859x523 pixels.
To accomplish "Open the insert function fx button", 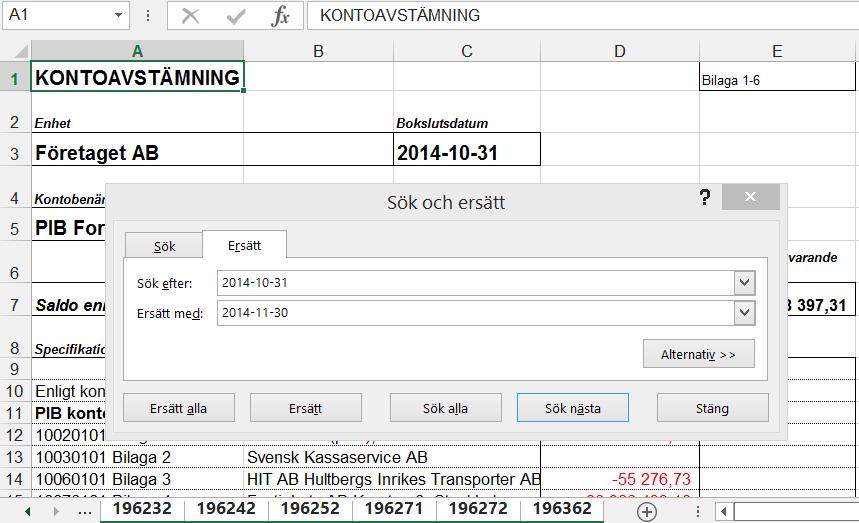I will pos(280,16).
